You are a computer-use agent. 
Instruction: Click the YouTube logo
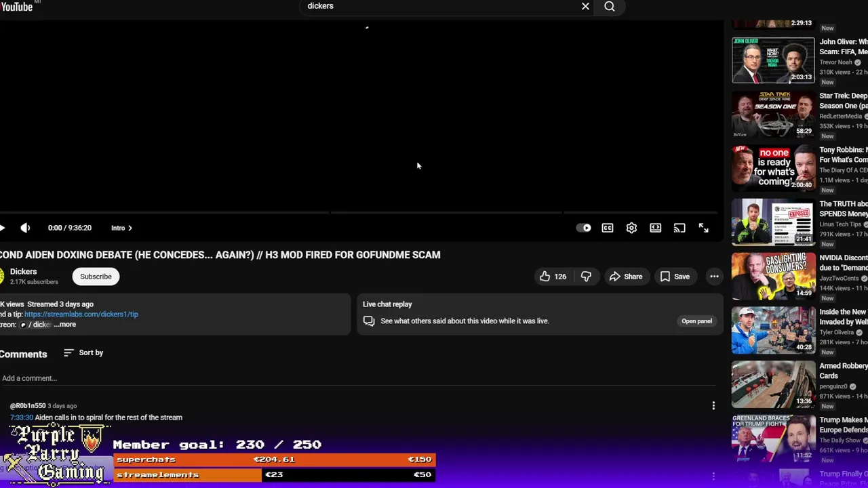[x=16, y=7]
